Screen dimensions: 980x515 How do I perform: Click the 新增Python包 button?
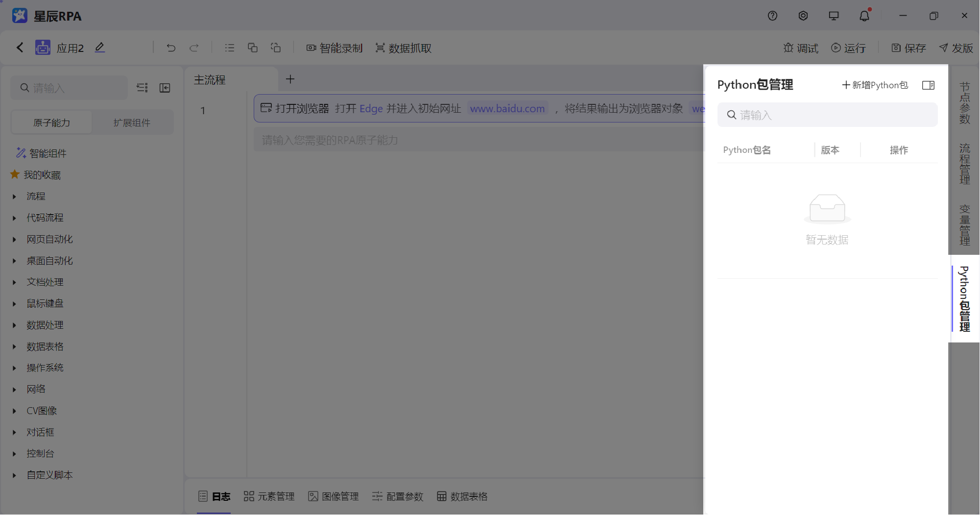point(875,85)
